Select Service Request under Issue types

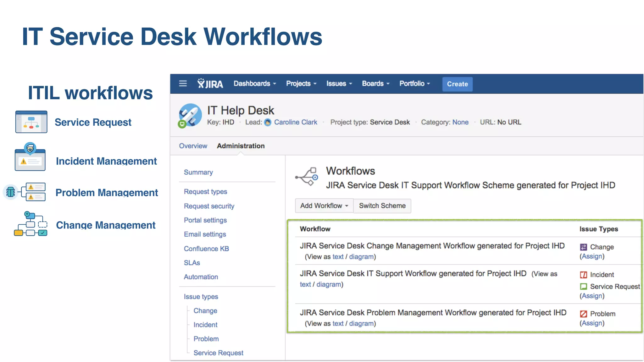(x=218, y=353)
